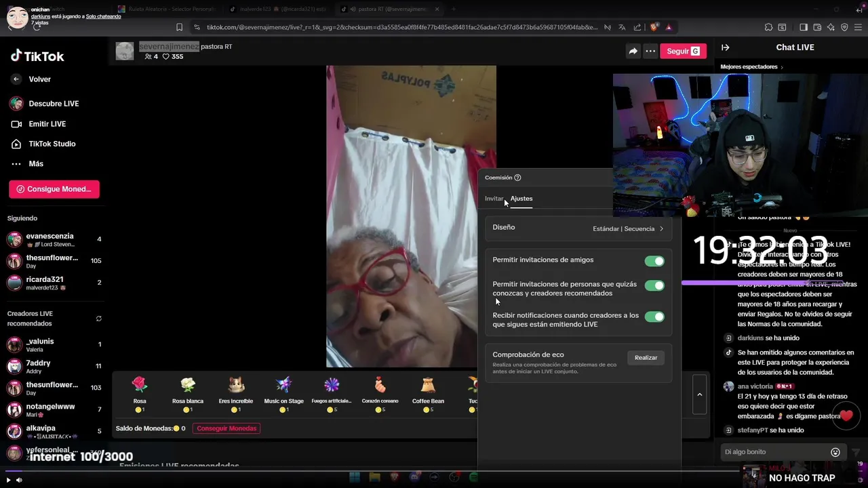Share the live with the arrow icon
This screenshot has height=488, width=868.
click(633, 51)
